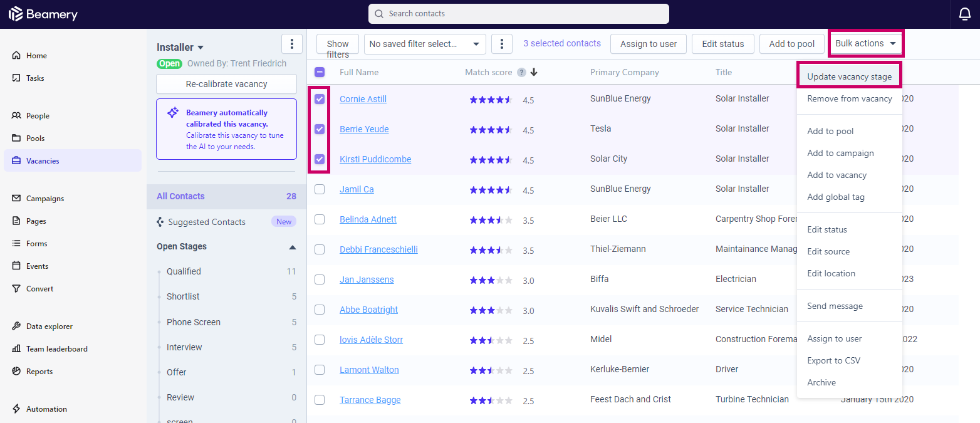Click Add to pool toolbar button
This screenshot has width=980, height=423.
click(792, 44)
